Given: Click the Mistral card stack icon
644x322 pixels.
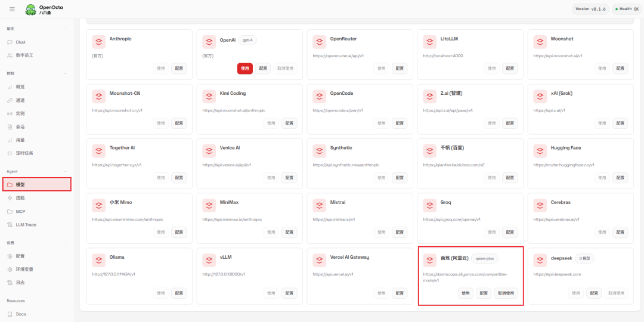Looking at the screenshot, I should pos(320,205).
